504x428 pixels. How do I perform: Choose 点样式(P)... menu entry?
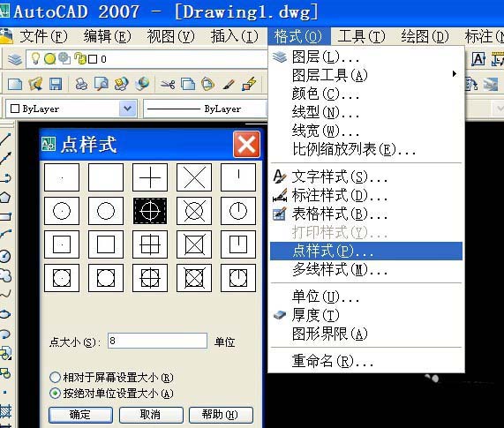click(x=366, y=251)
